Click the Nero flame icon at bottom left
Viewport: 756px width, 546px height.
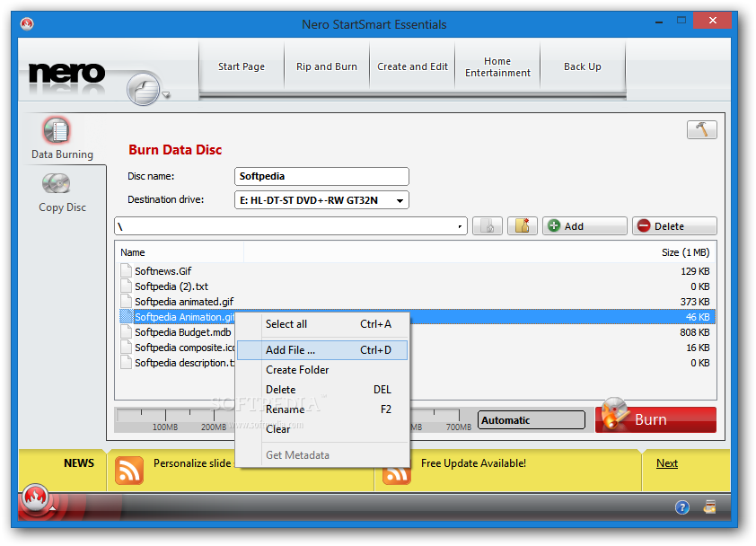click(35, 497)
